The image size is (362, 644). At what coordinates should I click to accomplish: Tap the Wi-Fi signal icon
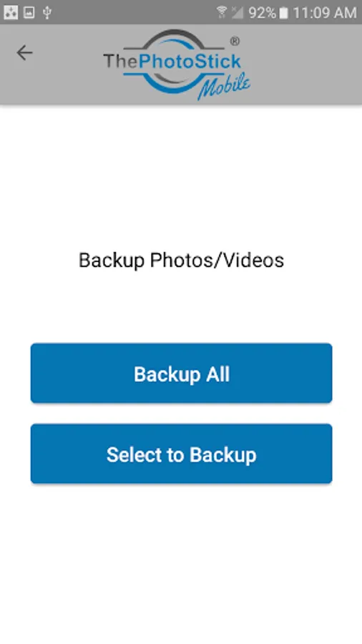pos(222,13)
